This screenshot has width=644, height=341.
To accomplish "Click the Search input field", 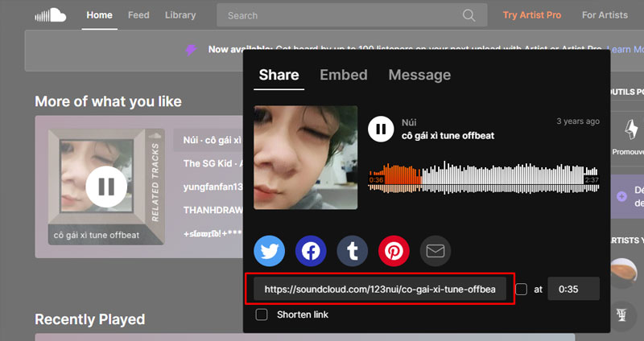I will [352, 15].
